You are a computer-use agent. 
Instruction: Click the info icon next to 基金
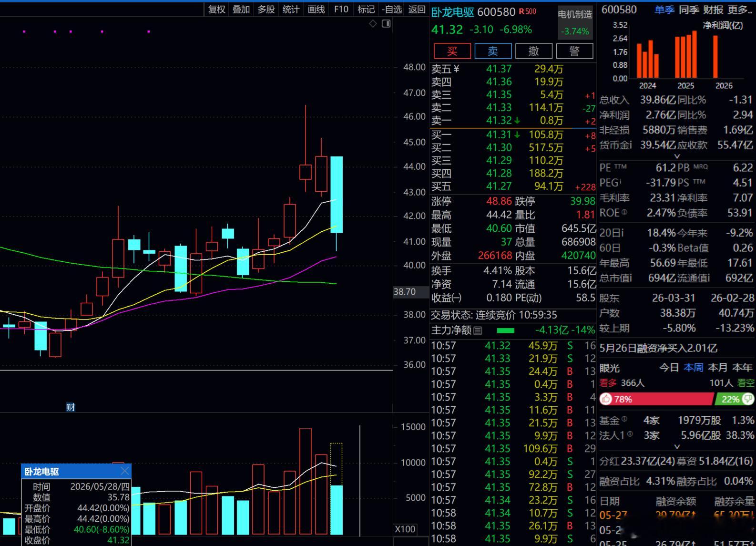click(x=624, y=419)
